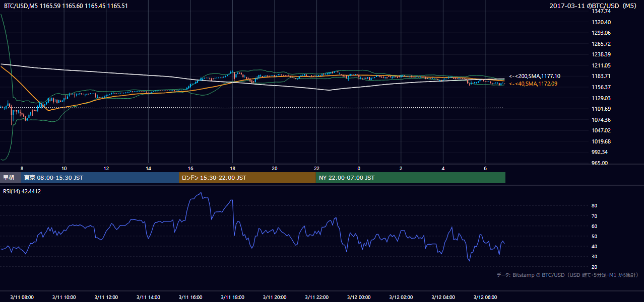
Task: Click hour label 10 under price chart
Action: pyautogui.click(x=64, y=168)
